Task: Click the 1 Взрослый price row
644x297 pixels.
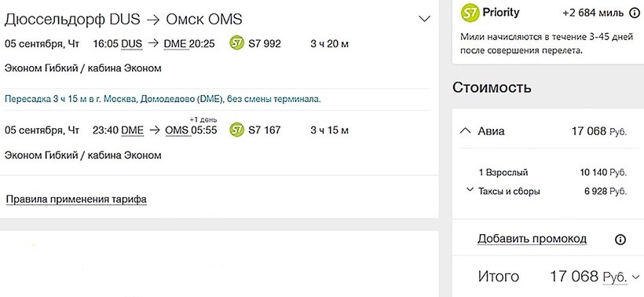Action: (x=553, y=173)
